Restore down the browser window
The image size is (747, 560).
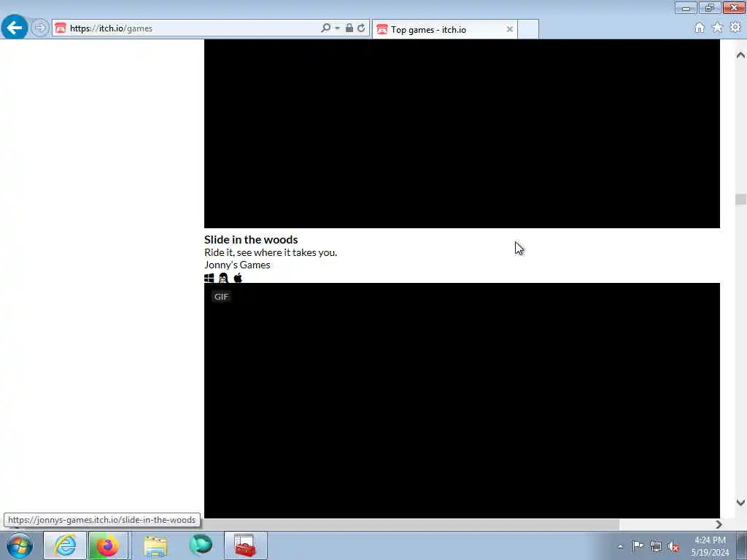pyautogui.click(x=710, y=7)
